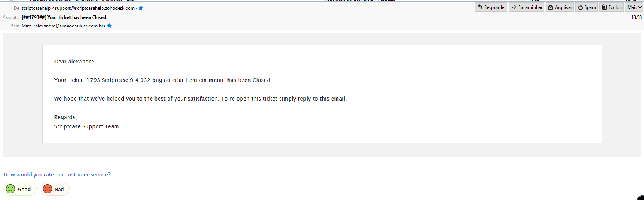This screenshot has height=200, width=644.
Task: Click the green smiley Good face icon
Action: (x=10, y=189)
